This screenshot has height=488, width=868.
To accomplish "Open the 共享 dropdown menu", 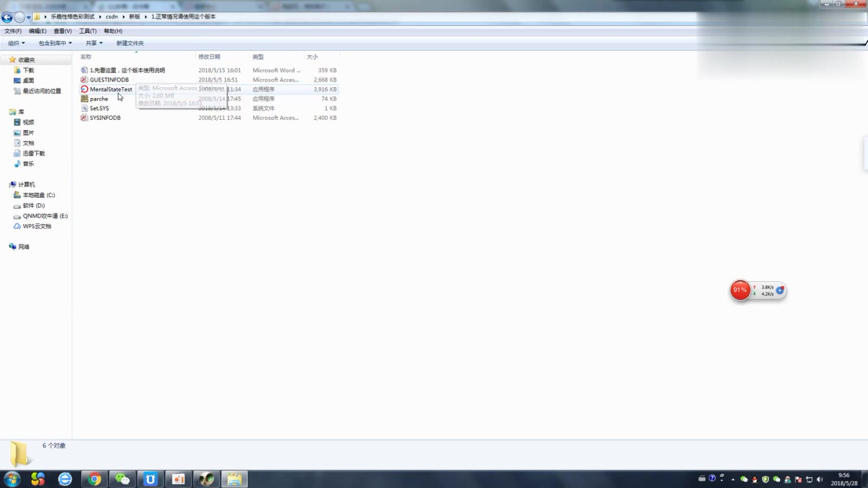I will [94, 43].
